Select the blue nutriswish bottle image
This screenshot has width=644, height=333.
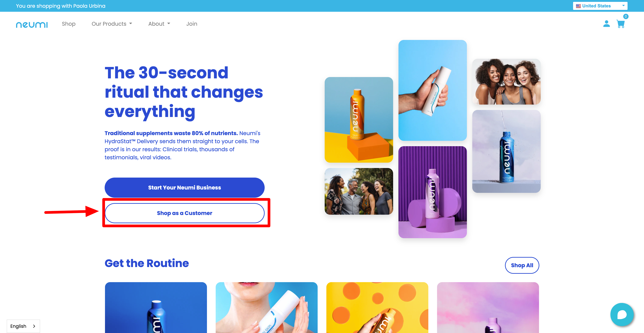[x=506, y=151]
